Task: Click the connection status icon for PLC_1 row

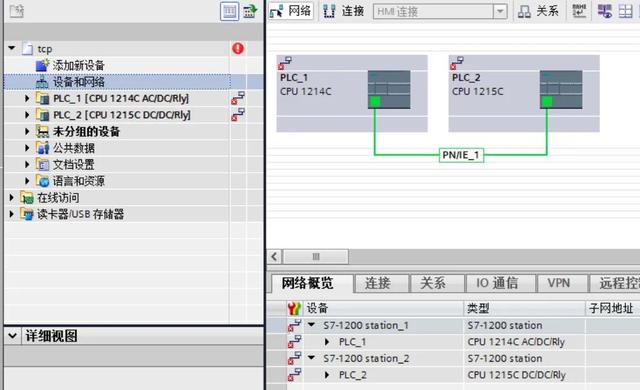Action: point(238,98)
